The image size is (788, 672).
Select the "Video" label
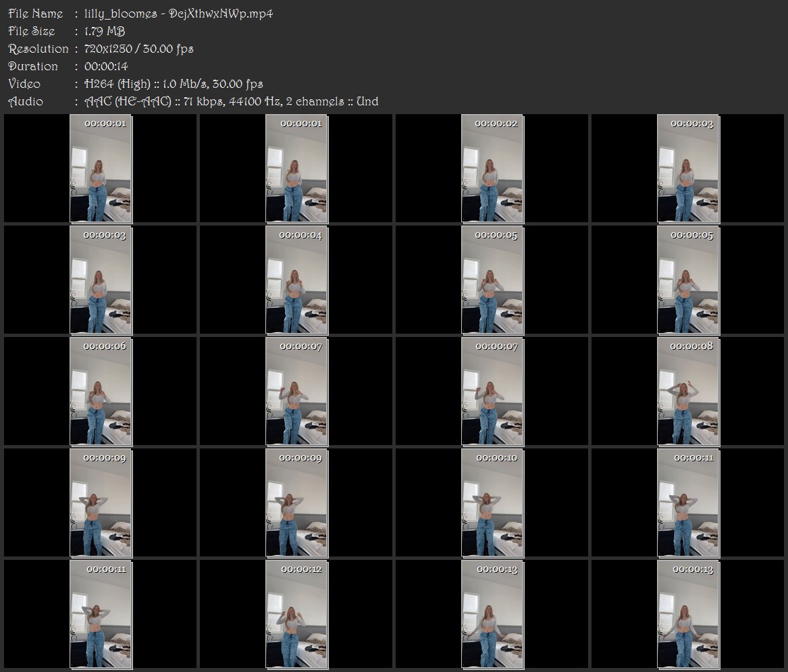click(x=24, y=84)
